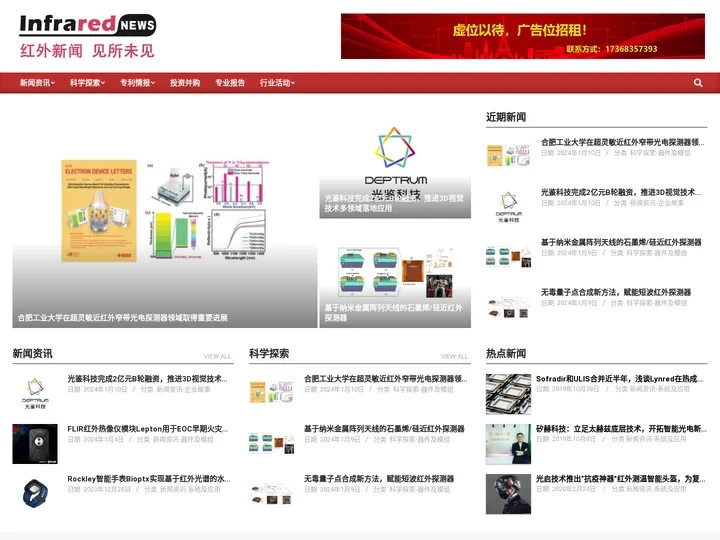This screenshot has height=540, width=720.
Task: Click the smart helmet thumbnail
Action: pos(508,494)
